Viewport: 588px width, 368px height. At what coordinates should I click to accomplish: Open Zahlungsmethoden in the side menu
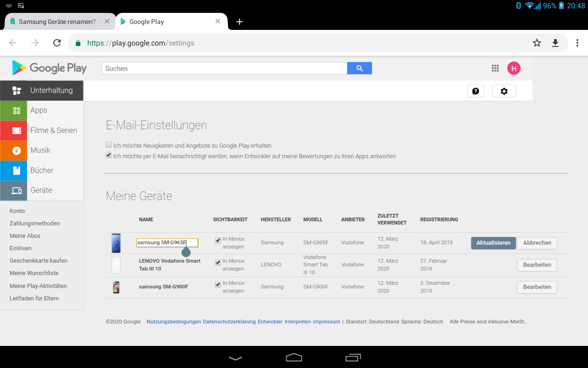[35, 223]
